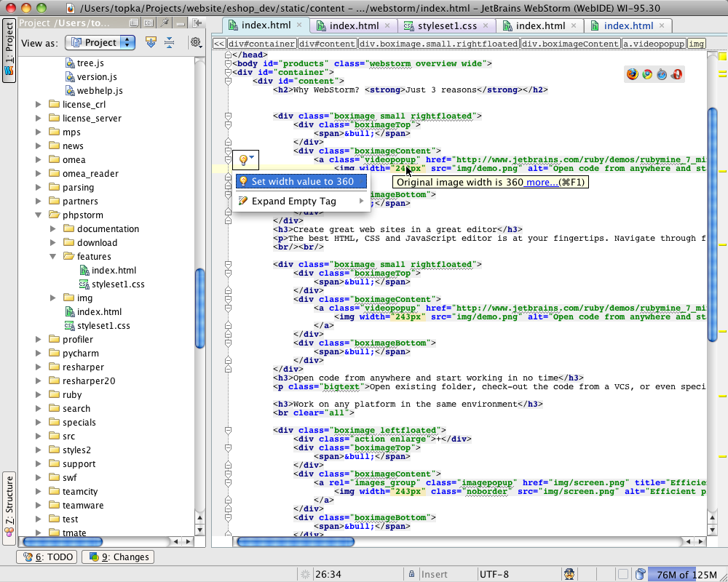Expand the documentation folder

53,229
